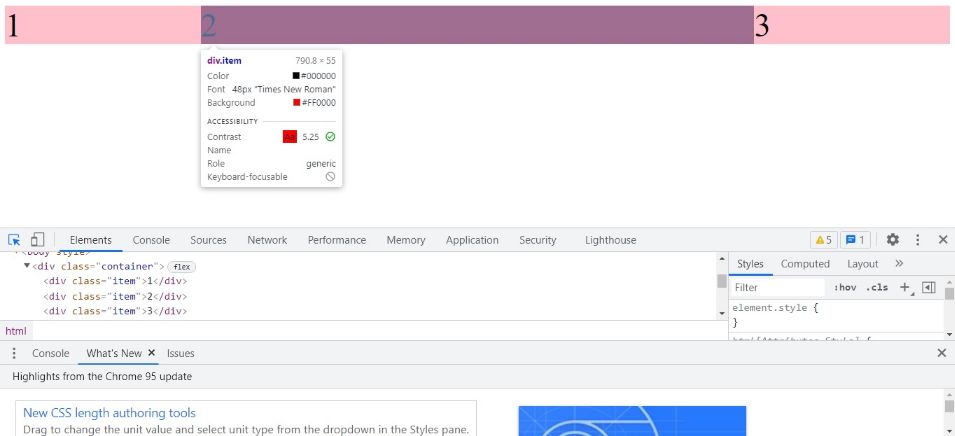Switch to the Issues drawer tab
This screenshot has width=955, height=436.
(181, 353)
